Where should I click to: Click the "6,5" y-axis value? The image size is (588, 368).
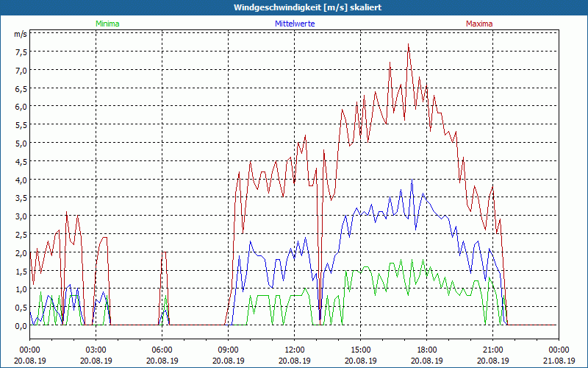tap(21, 88)
